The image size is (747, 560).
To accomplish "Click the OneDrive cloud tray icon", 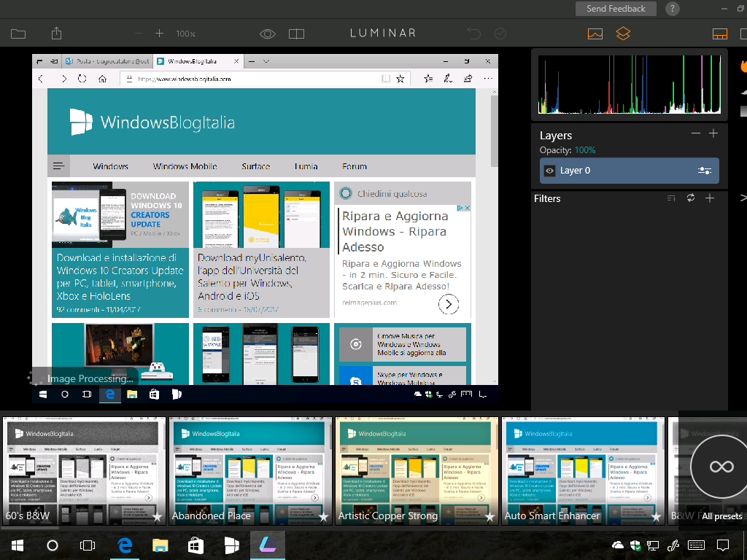I will point(617,545).
